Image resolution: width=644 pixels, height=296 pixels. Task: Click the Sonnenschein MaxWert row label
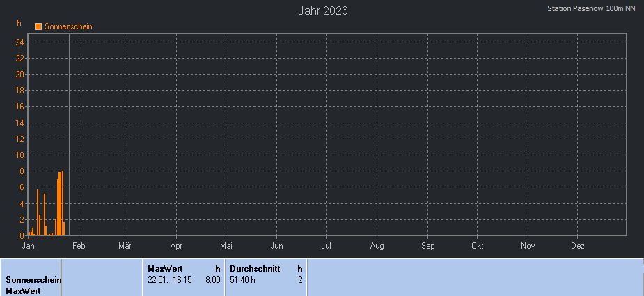33,285
